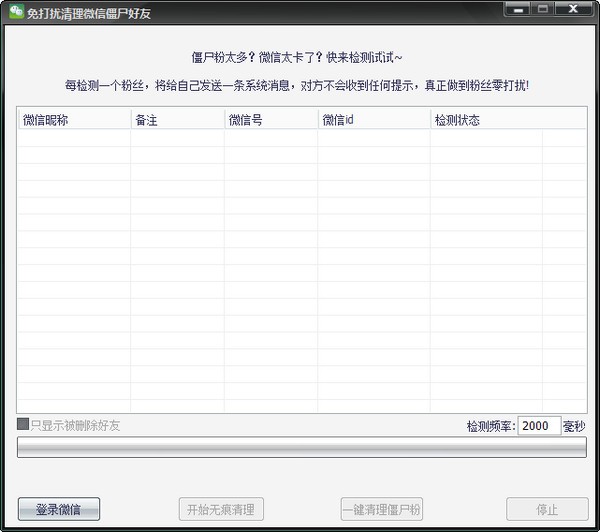Click 一键清理僵尸粉 button
Viewport: 600px width, 532px height.
click(381, 509)
